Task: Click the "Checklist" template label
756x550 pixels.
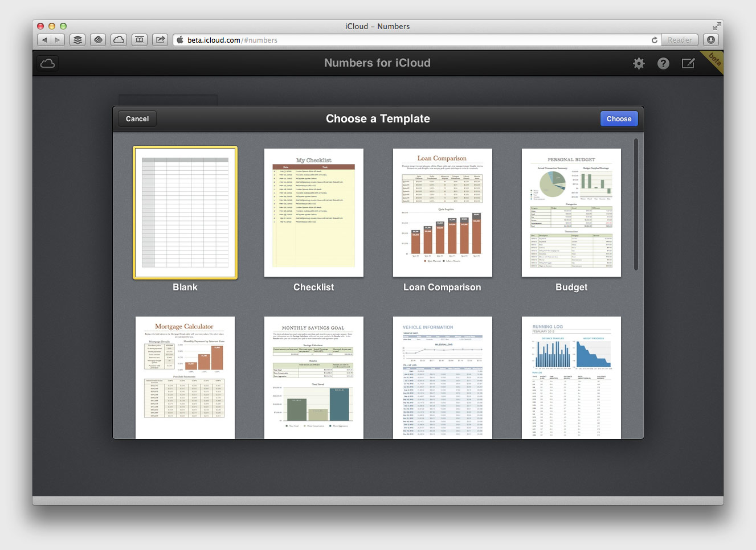Action: tap(314, 288)
